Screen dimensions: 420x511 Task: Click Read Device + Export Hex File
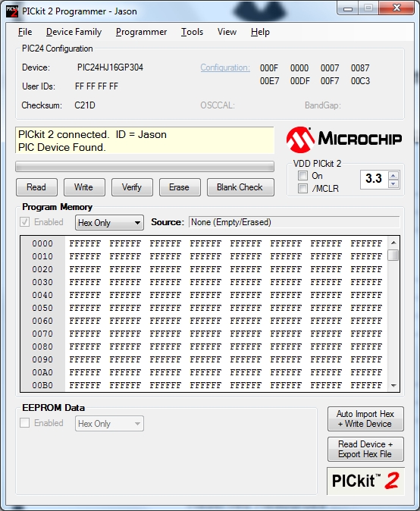click(365, 449)
